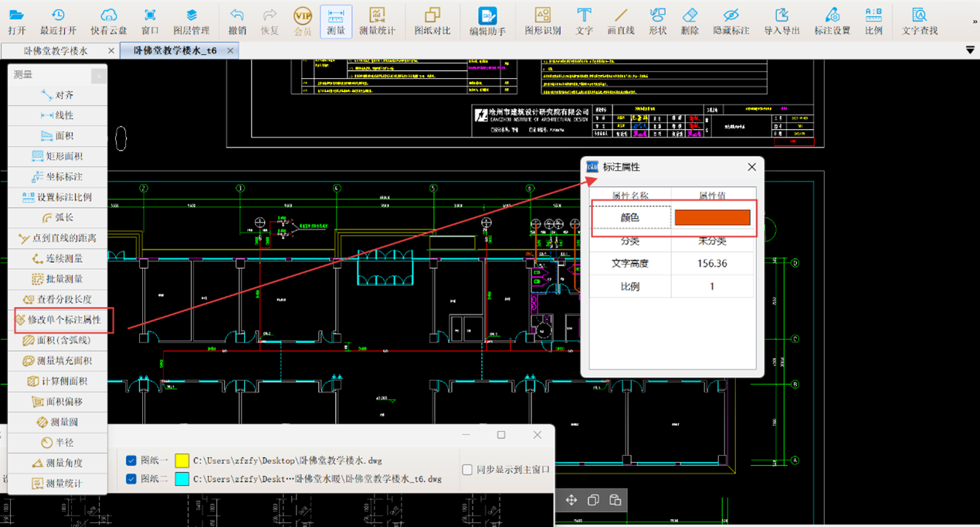Expand the toolbar overflow chevron
Viewport: 980px width, 527px height.
pos(975,22)
